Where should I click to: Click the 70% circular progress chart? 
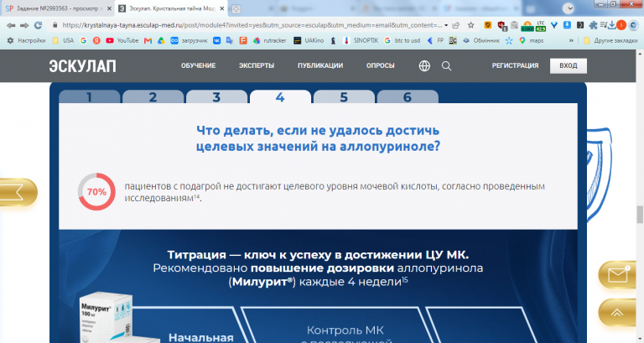(x=96, y=192)
